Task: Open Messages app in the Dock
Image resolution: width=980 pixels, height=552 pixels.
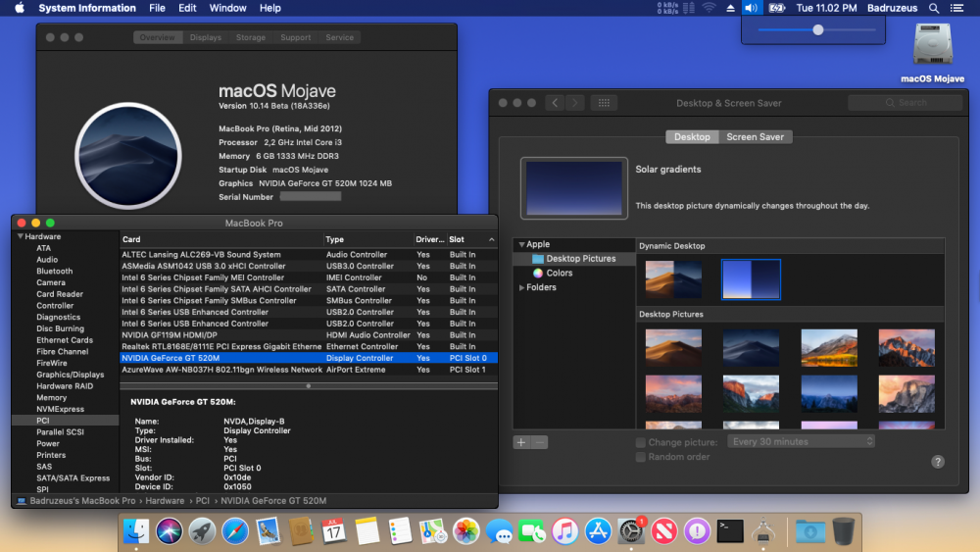Action: click(499, 530)
